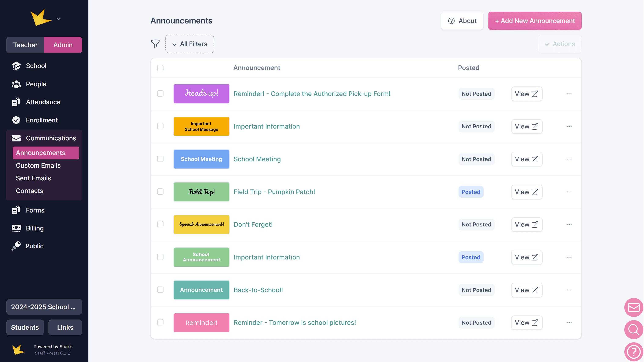Switch to the Teacher tab
The height and width of the screenshot is (362, 644).
click(25, 45)
